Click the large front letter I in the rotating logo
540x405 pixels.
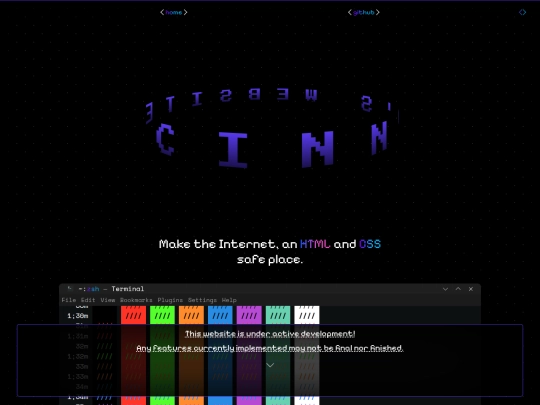(233, 150)
